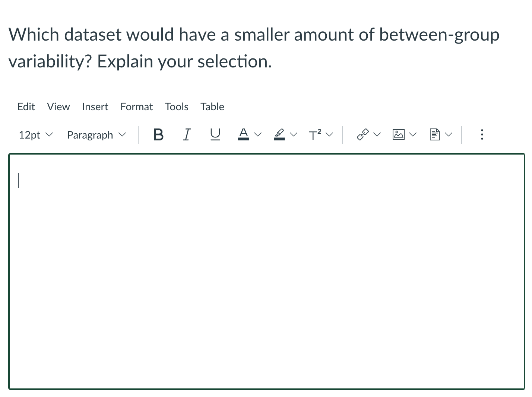Expand the Paragraph style dropdown
Viewport: 532px width, 397px height.
tap(96, 135)
